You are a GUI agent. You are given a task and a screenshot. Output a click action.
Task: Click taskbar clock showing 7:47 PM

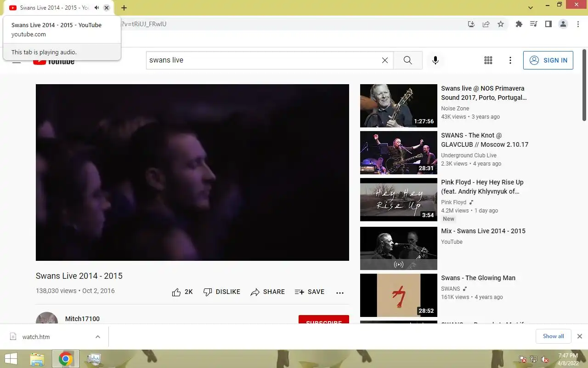tap(568, 359)
